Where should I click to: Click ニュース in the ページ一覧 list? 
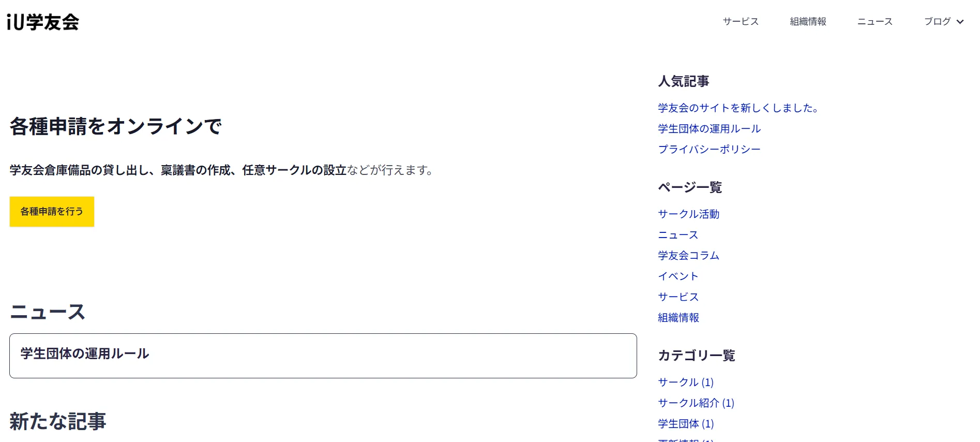coord(678,235)
